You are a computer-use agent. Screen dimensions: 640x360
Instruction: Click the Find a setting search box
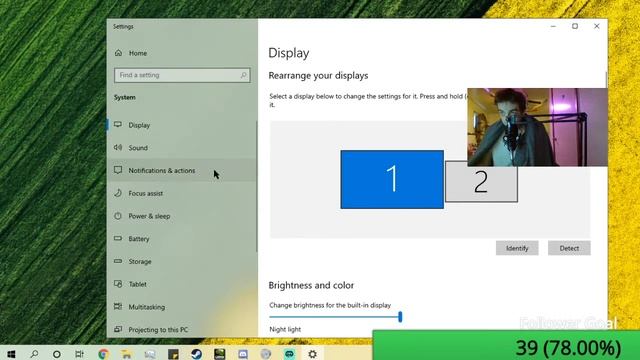click(182, 75)
